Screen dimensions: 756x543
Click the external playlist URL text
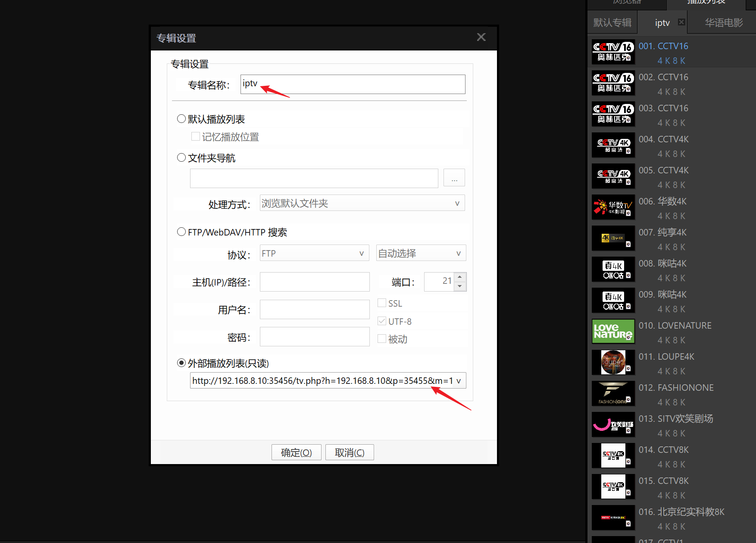click(x=322, y=381)
